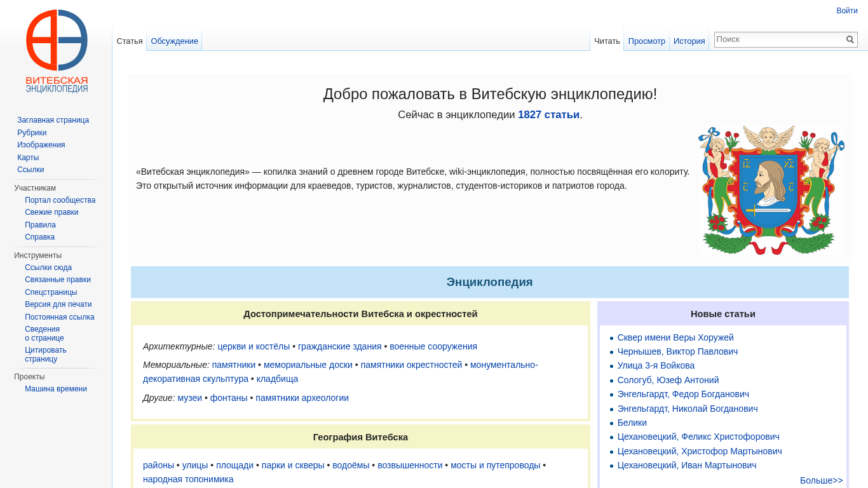The height and width of the screenshot is (488, 868).
Task: Open Свежие правки in the sidebar
Action: pos(51,212)
